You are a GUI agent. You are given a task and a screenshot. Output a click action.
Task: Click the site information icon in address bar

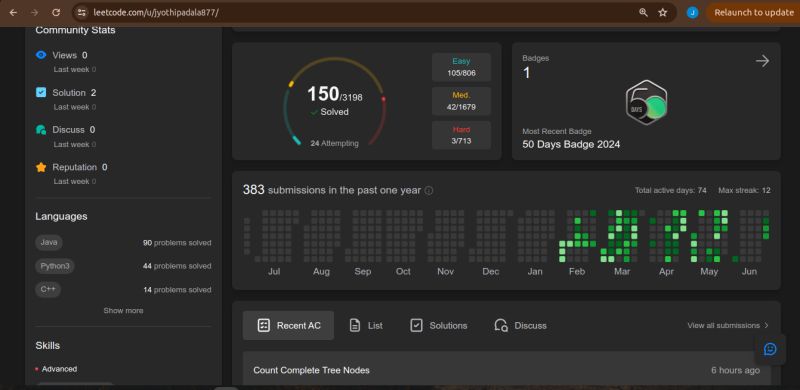coord(82,13)
